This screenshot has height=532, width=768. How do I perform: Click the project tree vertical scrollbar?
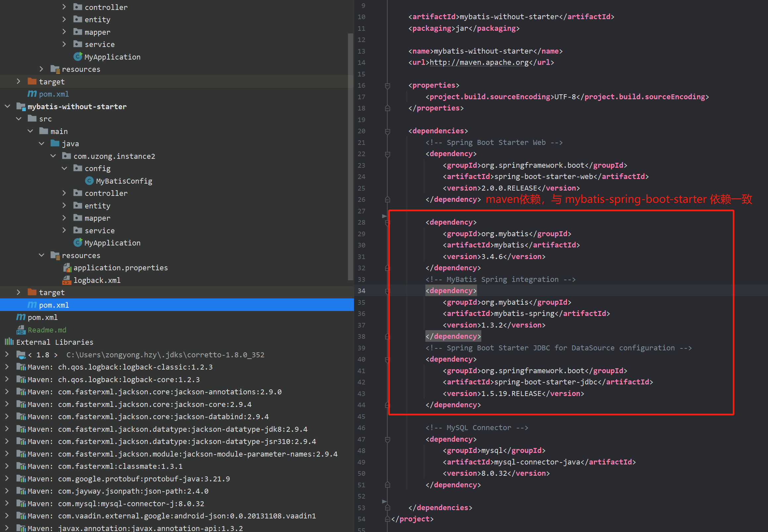pos(350,157)
